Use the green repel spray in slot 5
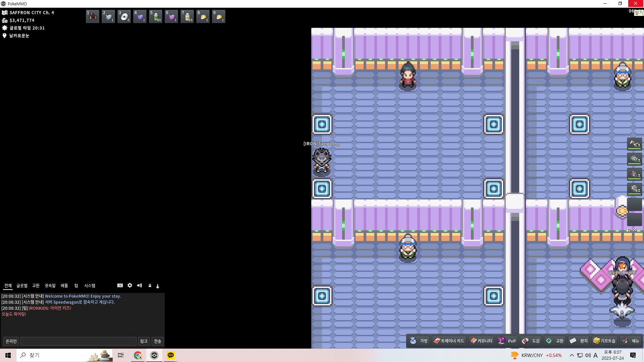Viewport: 644px width, 362px height. [156, 16]
